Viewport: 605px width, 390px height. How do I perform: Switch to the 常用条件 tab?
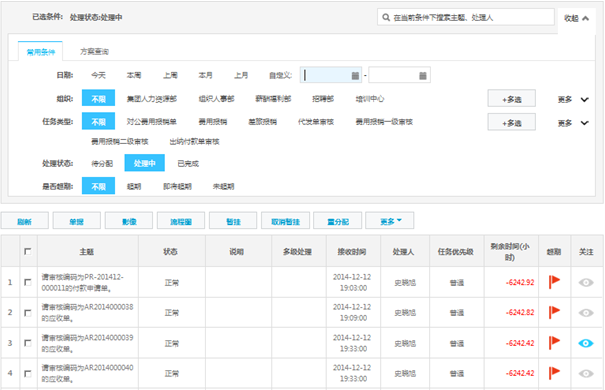tap(41, 52)
